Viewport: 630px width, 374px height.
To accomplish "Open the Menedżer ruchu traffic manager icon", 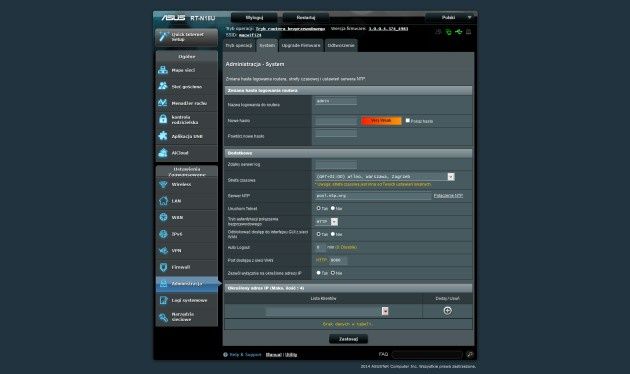I will [x=163, y=103].
